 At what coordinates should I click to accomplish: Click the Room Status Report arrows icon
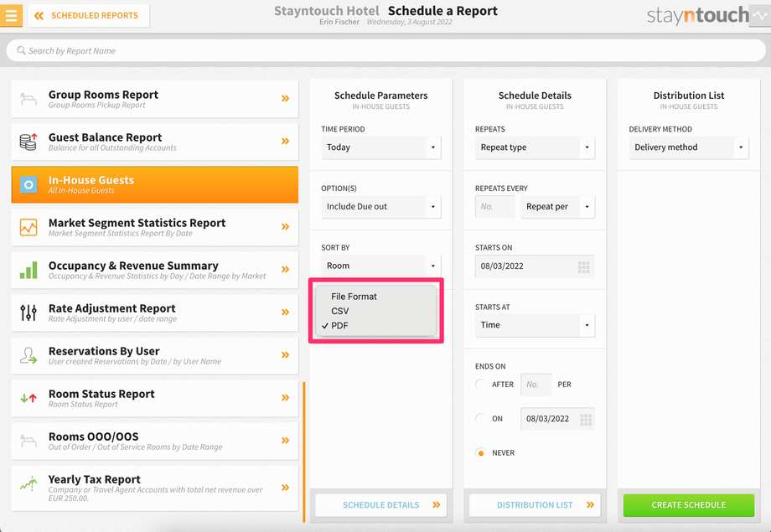click(x=28, y=398)
